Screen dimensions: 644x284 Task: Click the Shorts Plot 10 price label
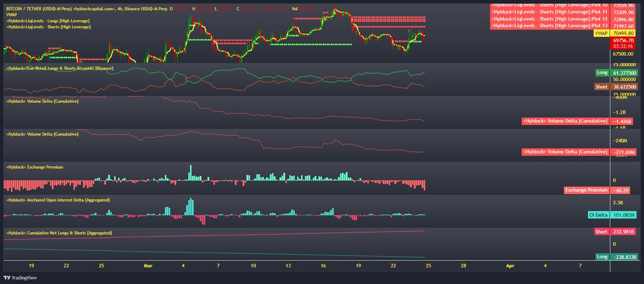click(550, 5)
